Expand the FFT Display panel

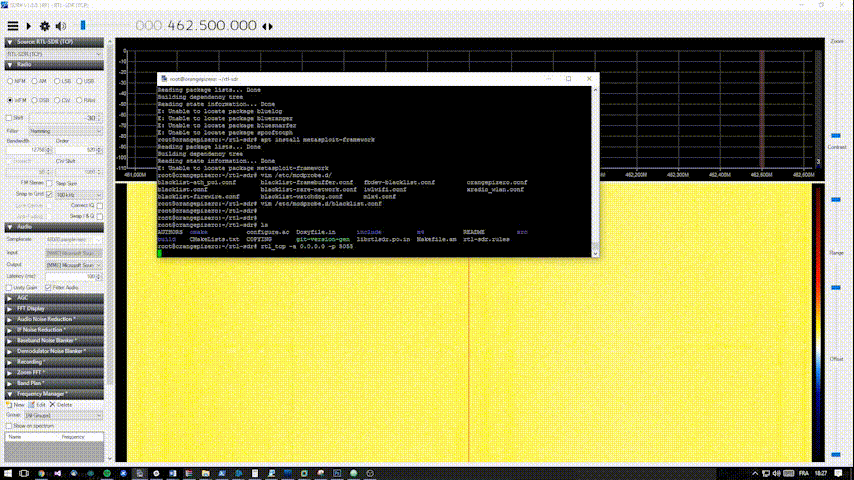pyautogui.click(x=30, y=308)
